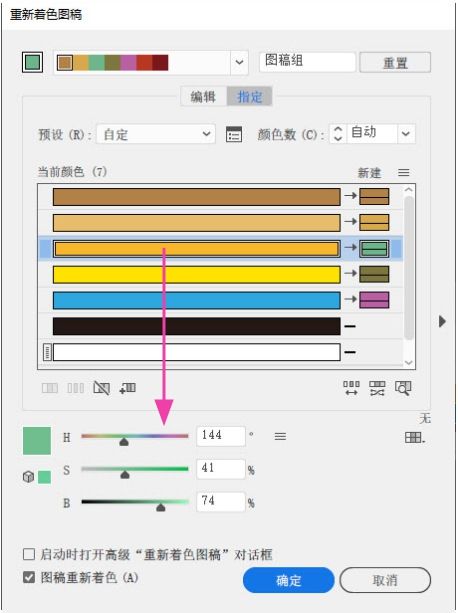Click the exclude selected colors icon
Screen dimensions: 458x613
coord(101,388)
